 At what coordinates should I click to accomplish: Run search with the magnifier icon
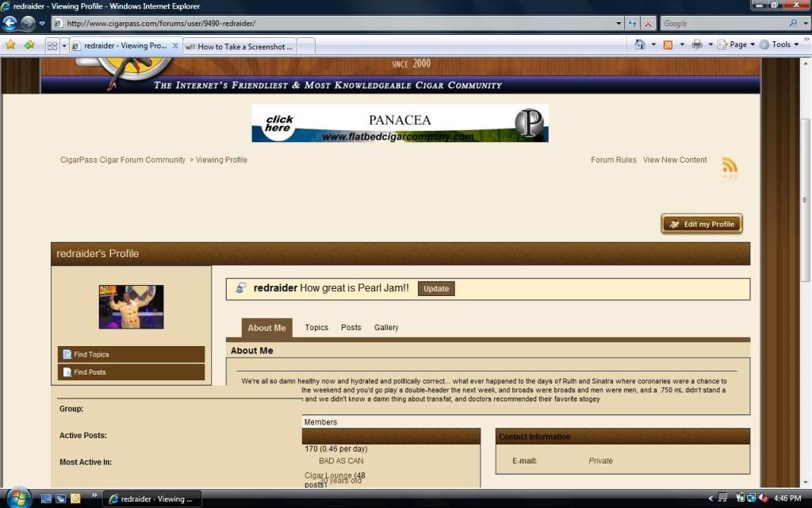(793, 23)
